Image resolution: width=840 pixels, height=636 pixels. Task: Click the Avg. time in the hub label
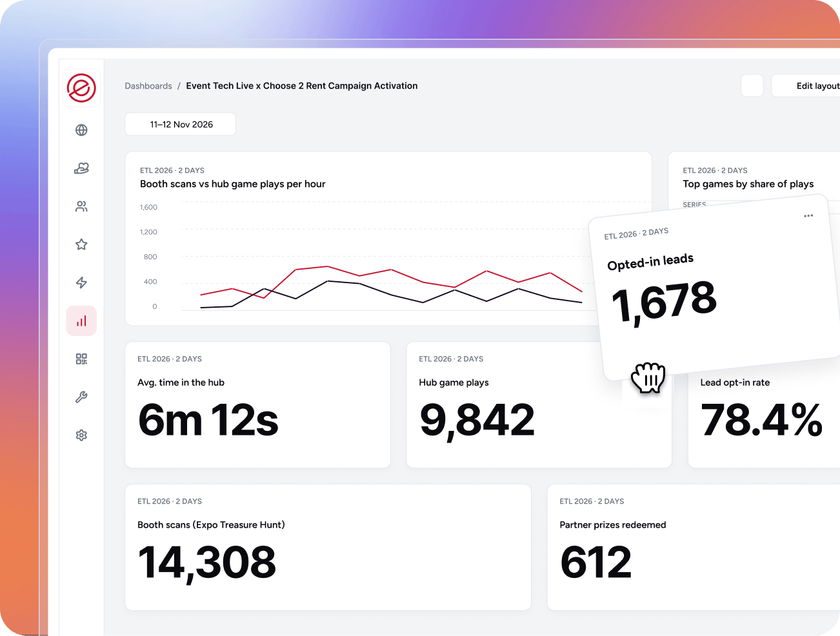pyautogui.click(x=181, y=383)
